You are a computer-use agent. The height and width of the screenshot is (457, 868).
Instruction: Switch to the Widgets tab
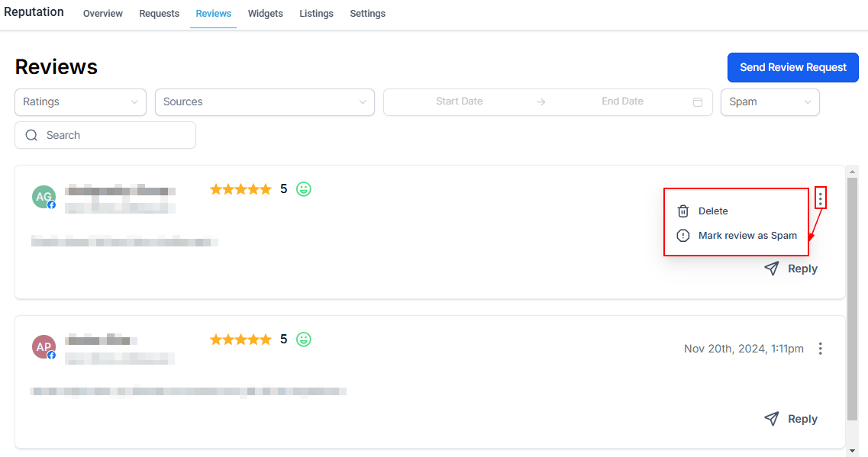265,14
